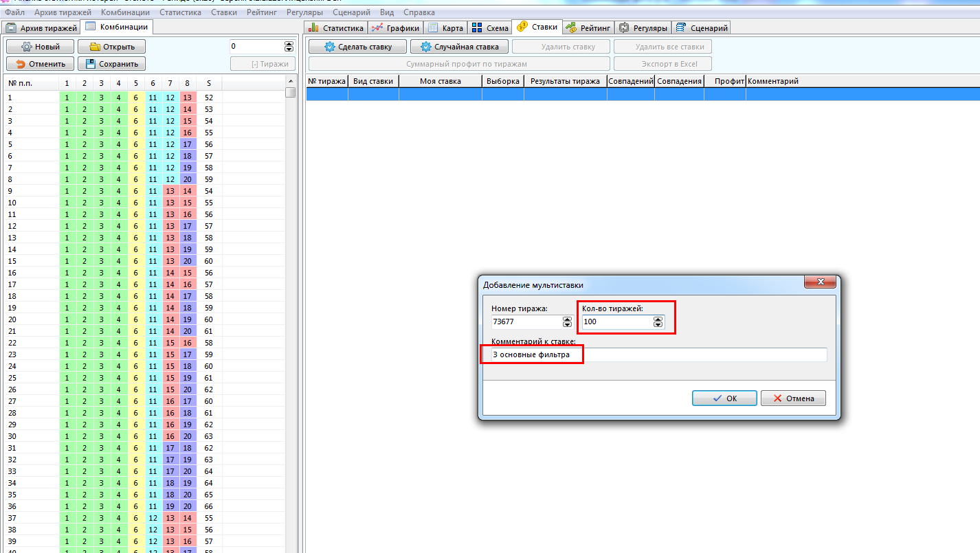Image resolution: width=980 pixels, height=553 pixels.
Task: Click the Моя ставка column header
Action: click(x=441, y=81)
